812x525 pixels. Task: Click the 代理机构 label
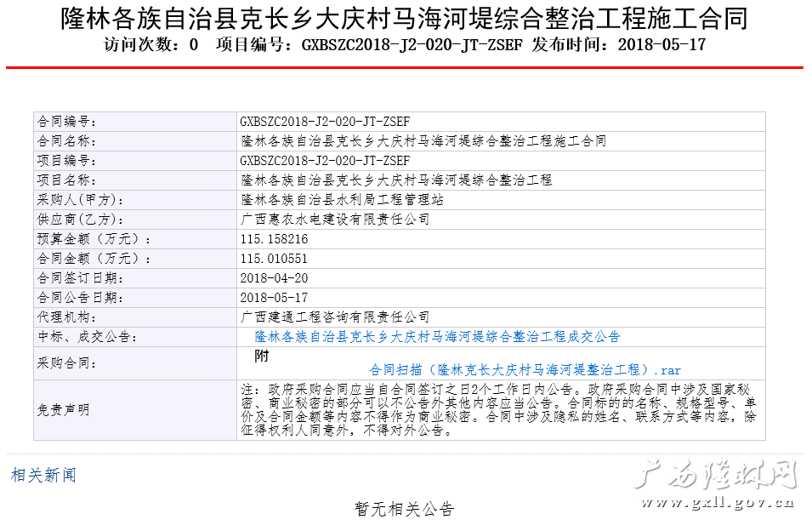point(67,317)
